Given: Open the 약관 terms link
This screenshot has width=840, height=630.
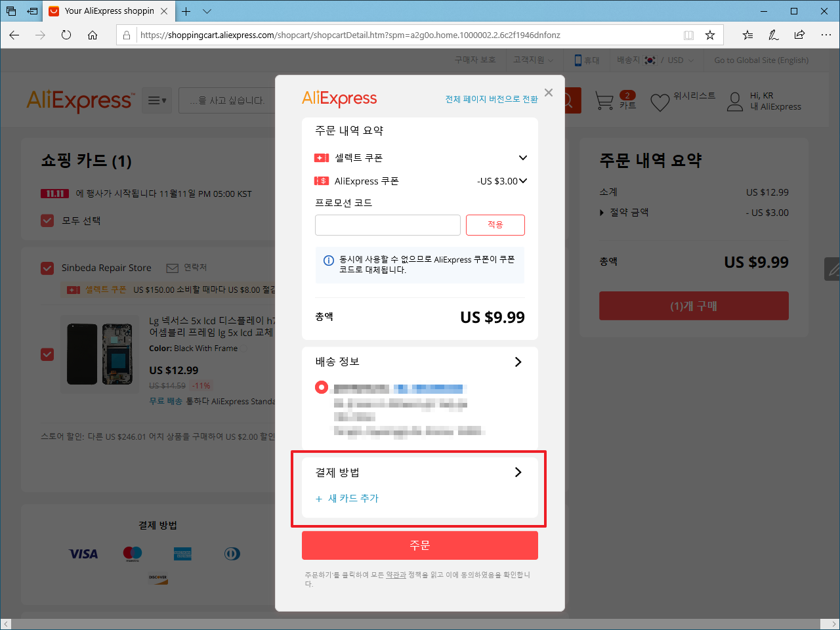Looking at the screenshot, I should tap(396, 575).
